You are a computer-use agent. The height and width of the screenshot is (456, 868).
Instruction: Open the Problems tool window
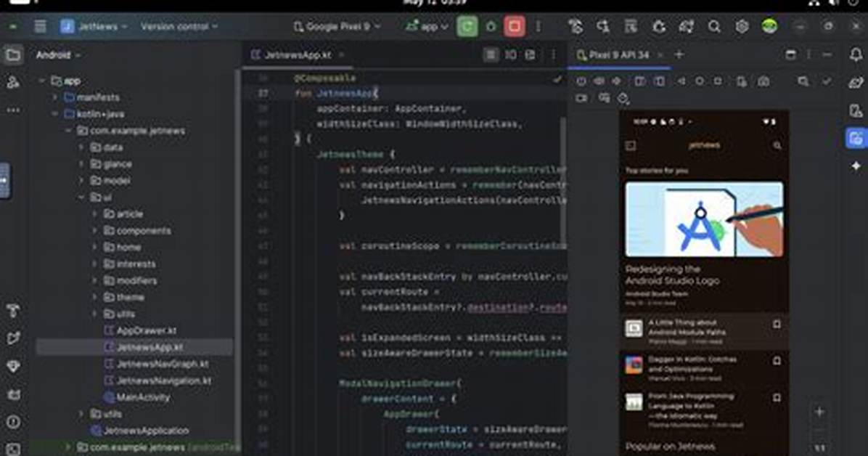pyautogui.click(x=13, y=422)
